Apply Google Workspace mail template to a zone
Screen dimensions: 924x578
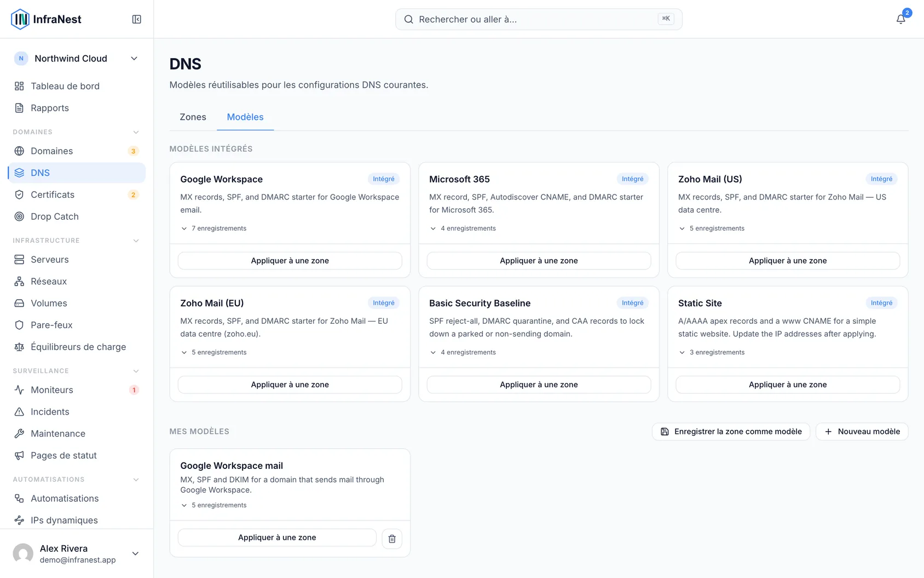point(277,537)
